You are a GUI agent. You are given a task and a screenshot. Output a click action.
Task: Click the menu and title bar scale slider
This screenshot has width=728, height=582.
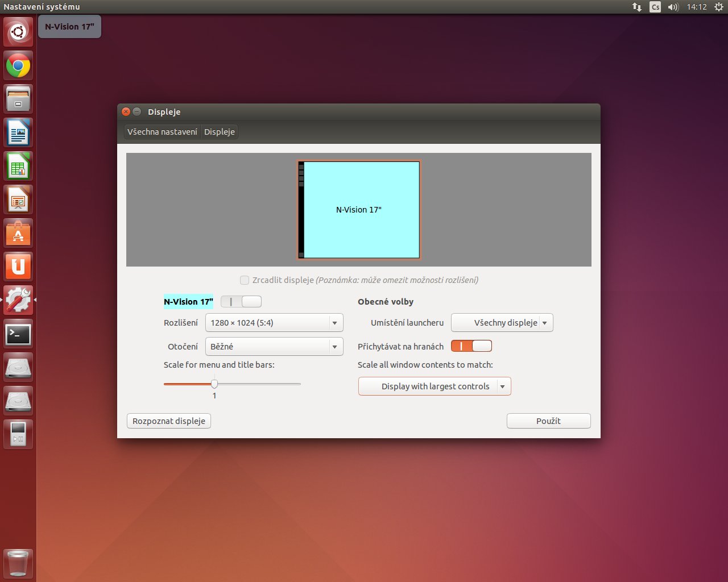pyautogui.click(x=214, y=384)
